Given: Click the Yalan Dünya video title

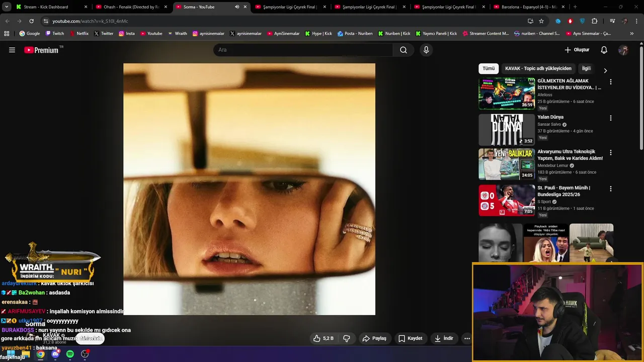Looking at the screenshot, I should [550, 117].
